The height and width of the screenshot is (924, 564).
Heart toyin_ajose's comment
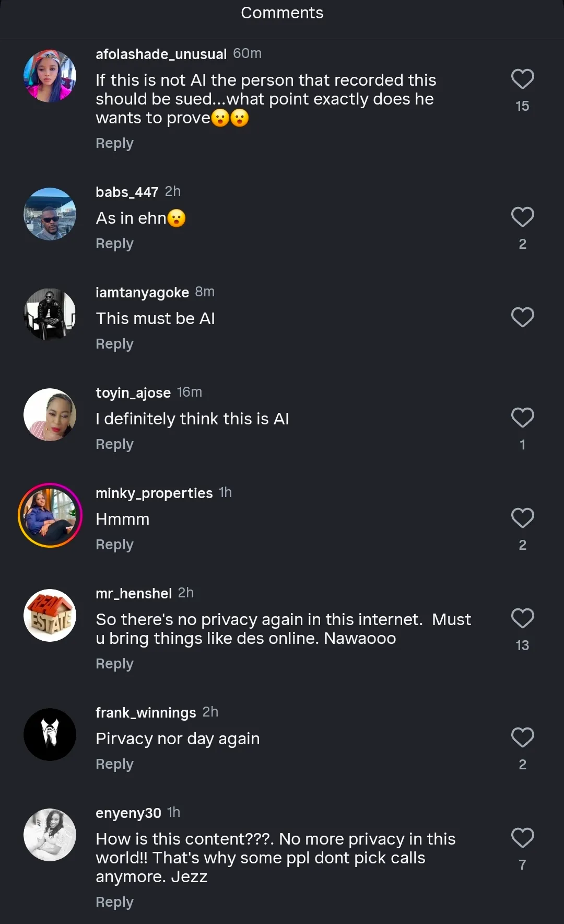tap(522, 418)
